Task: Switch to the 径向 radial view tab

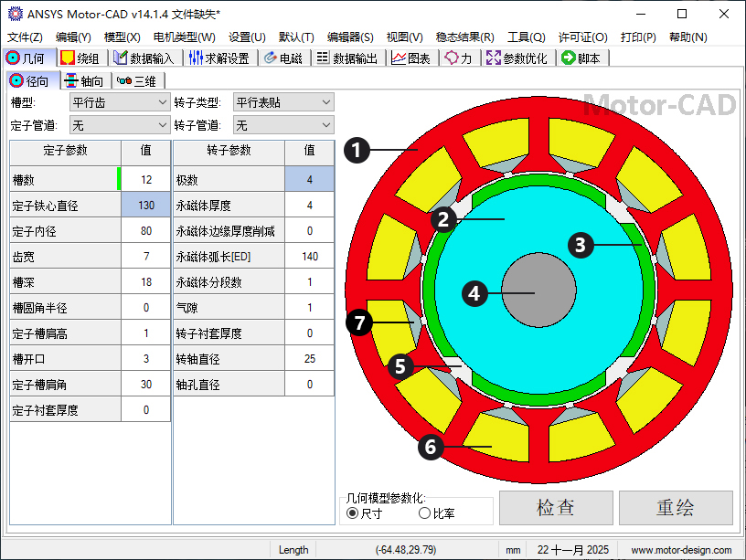Action: [x=33, y=80]
